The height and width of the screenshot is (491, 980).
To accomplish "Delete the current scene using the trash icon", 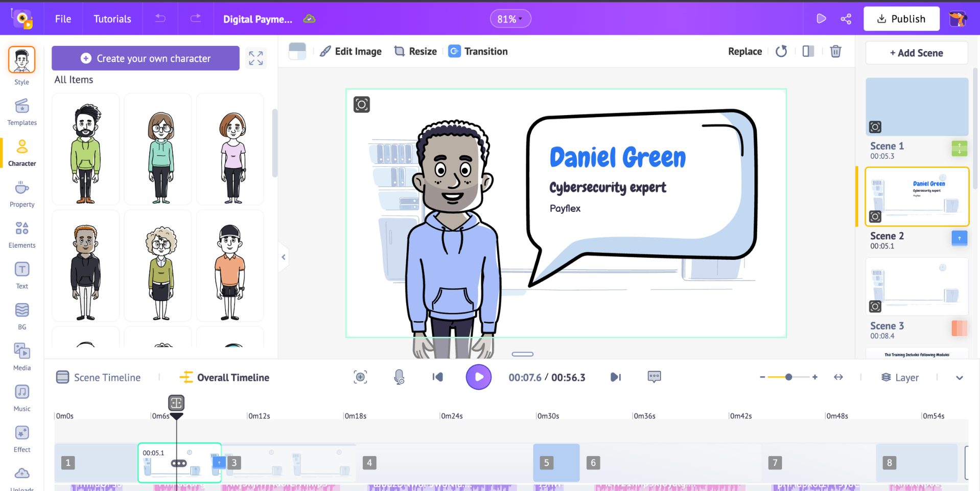I will [x=835, y=51].
